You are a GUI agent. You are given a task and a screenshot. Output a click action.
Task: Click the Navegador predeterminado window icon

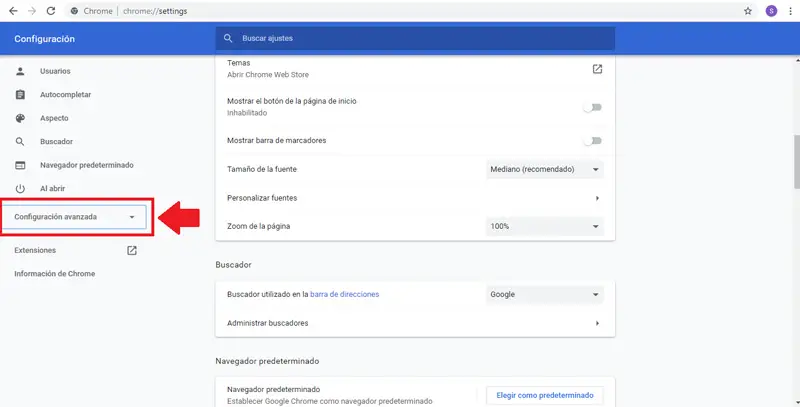tap(20, 165)
